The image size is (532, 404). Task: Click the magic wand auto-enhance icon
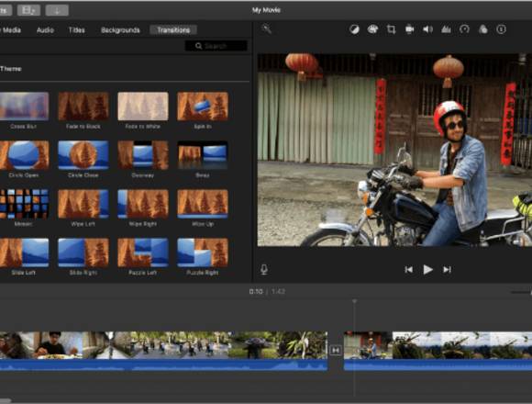coord(266,29)
